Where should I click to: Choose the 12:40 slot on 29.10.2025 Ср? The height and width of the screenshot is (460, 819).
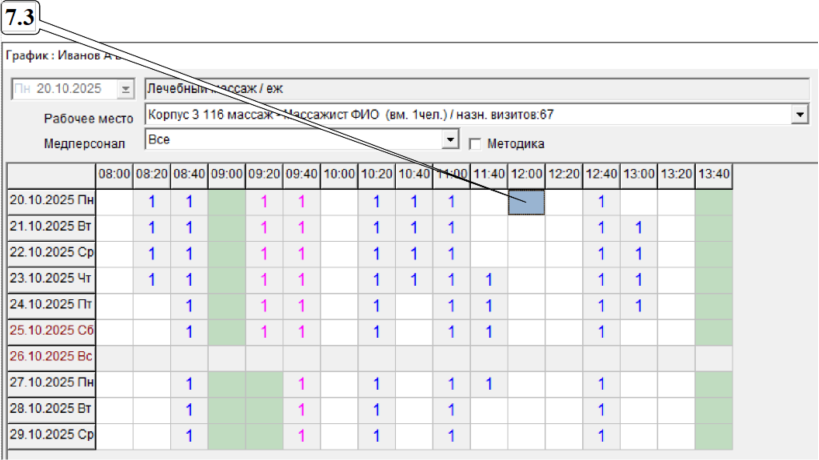601,436
